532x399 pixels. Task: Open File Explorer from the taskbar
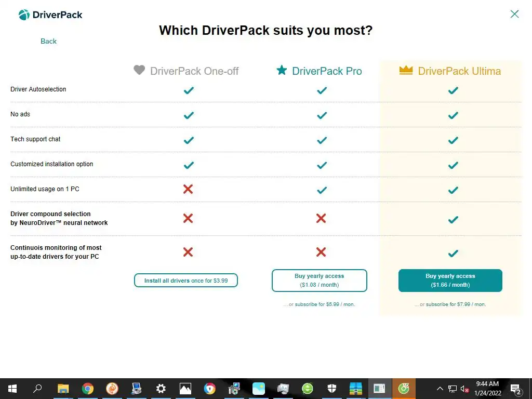63,389
